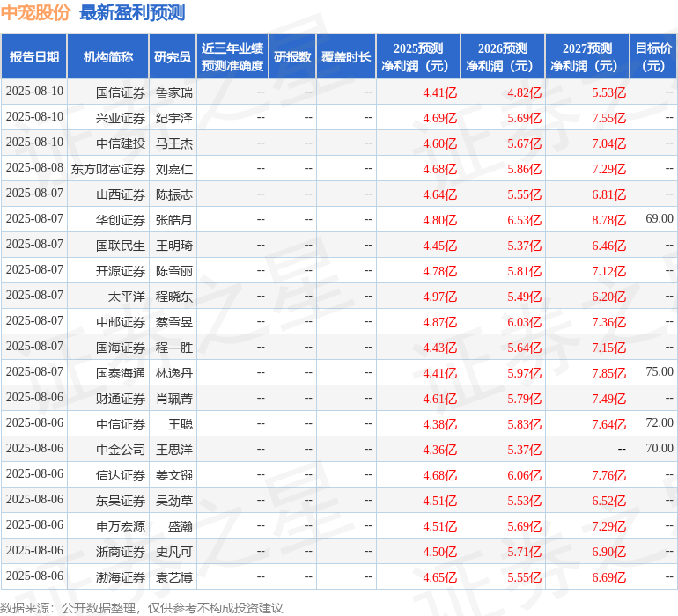Click 华创证券 2027 forecast 8.78亿
The image size is (678, 616).
(608, 220)
